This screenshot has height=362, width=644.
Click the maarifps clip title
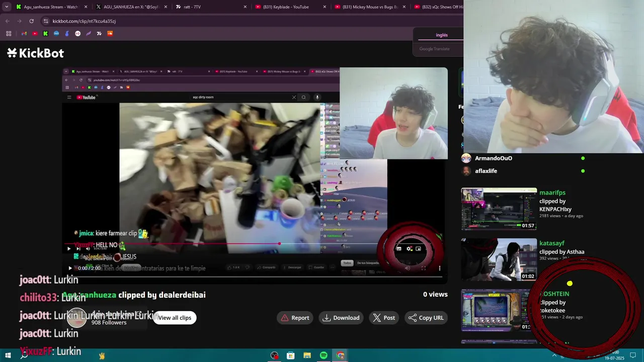pos(552,193)
